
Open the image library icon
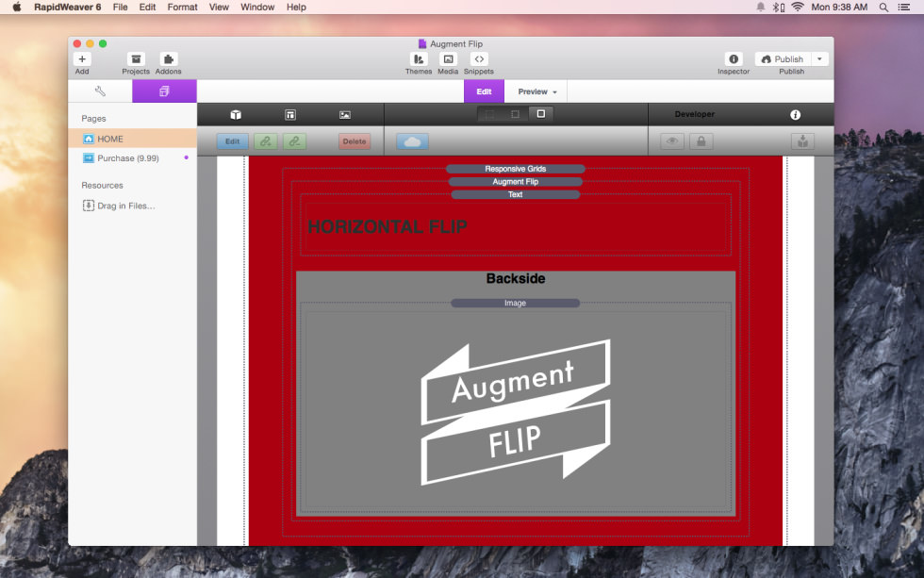pos(345,115)
